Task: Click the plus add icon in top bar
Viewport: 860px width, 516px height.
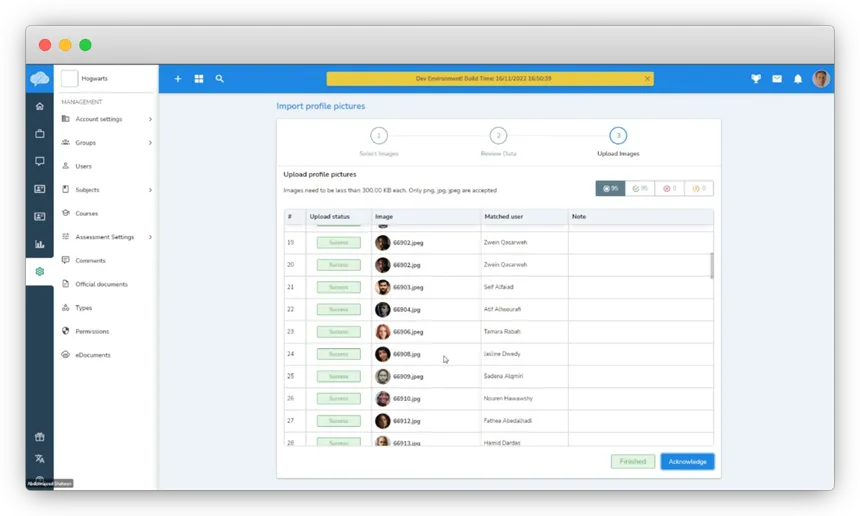Action: (x=178, y=79)
